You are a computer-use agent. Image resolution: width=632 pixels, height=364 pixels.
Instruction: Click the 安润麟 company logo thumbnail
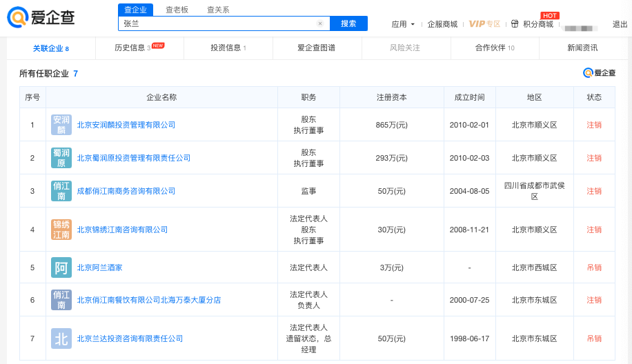point(61,125)
